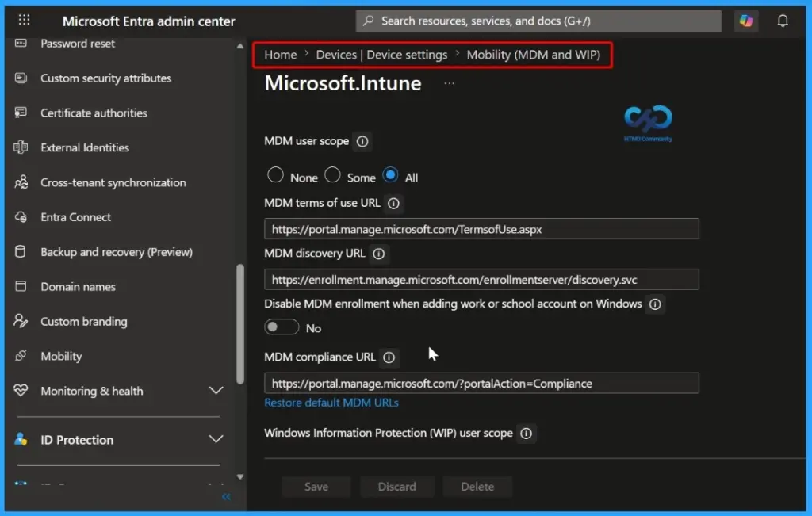The height and width of the screenshot is (516, 812).
Task: Open Custom branding
Action: click(x=84, y=321)
